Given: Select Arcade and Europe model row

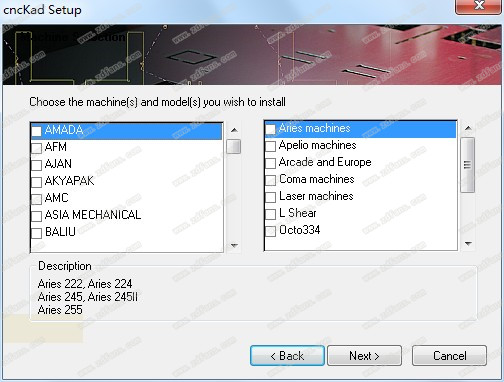Looking at the screenshot, I should [360, 162].
